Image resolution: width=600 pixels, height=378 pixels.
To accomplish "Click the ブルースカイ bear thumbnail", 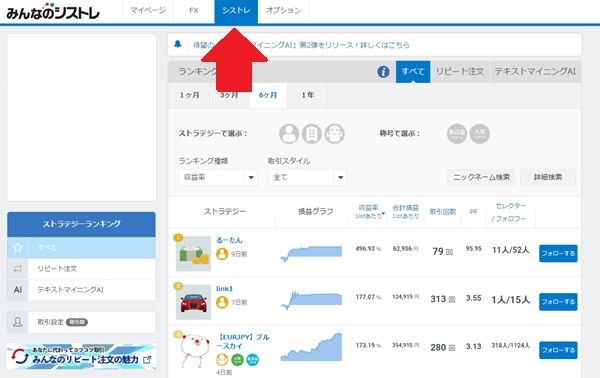I will click(194, 350).
